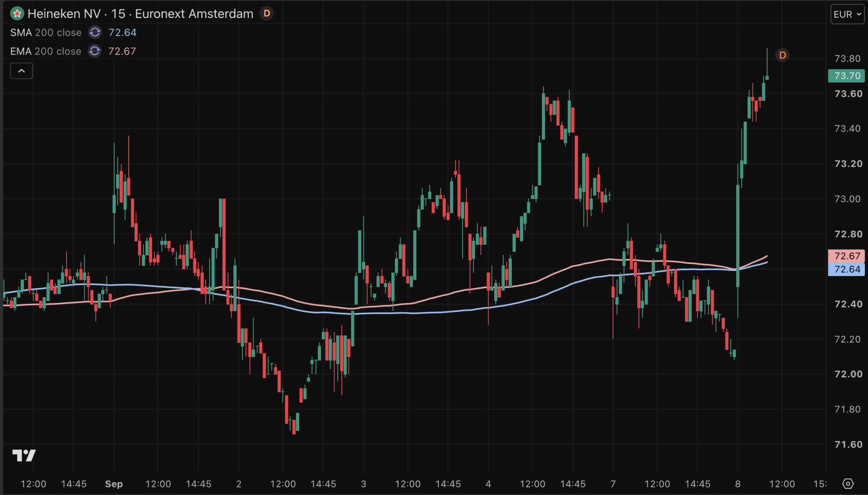Click the date label 8 on the time axis
Viewport: 868px width, 495px height.
pyautogui.click(x=738, y=484)
